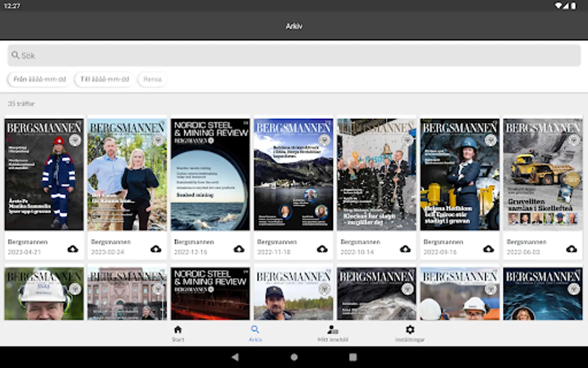The height and width of the screenshot is (368, 588).
Task: Open the cover with the yellow mining truck
Action: click(x=543, y=175)
